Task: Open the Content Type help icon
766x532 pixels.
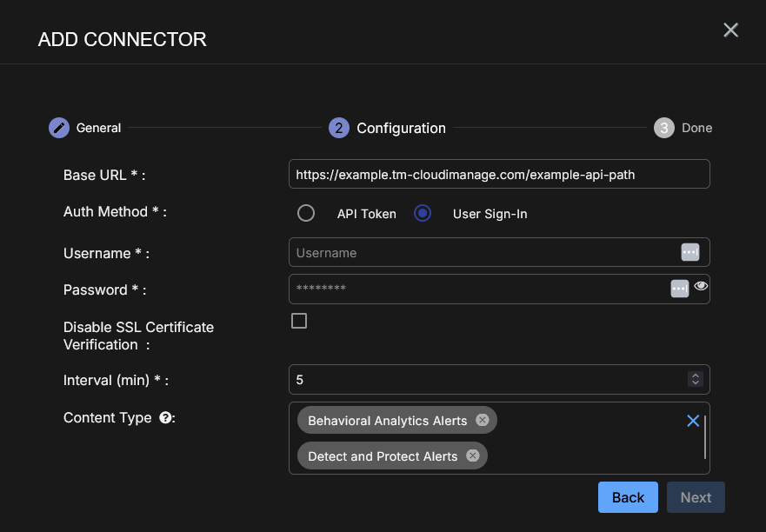Action: (164, 418)
